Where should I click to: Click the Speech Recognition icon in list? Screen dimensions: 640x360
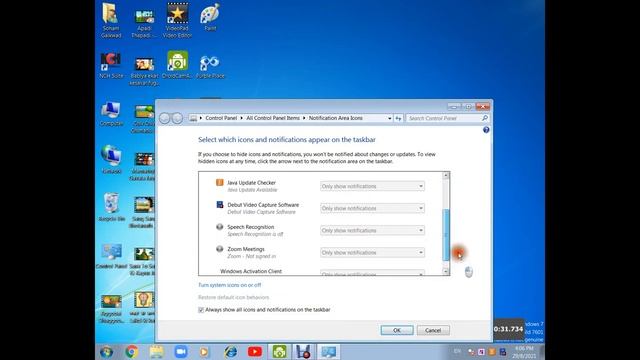[x=220, y=227]
